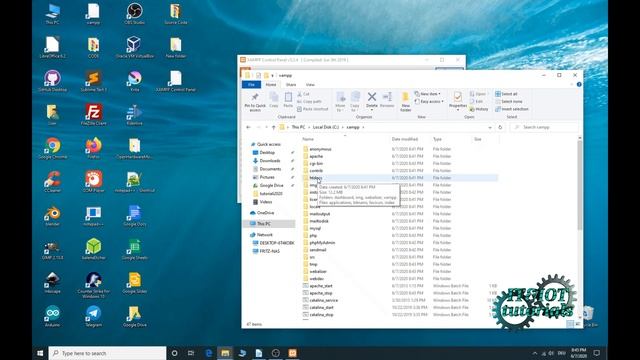640x360 pixels.
Task: Launch Oracle VM VirtualBox from desktop
Action: tap(134, 47)
